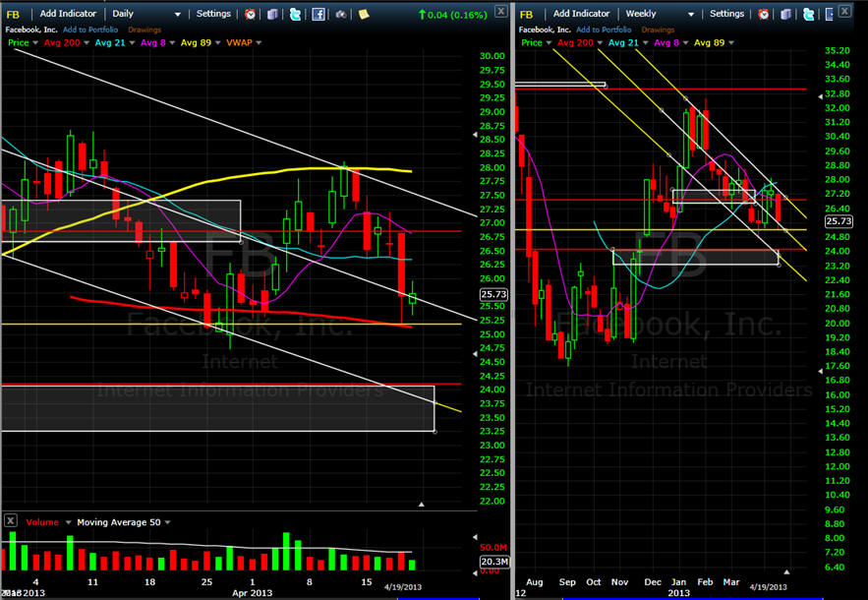Click Add Indicator in Daily chart

point(68,14)
